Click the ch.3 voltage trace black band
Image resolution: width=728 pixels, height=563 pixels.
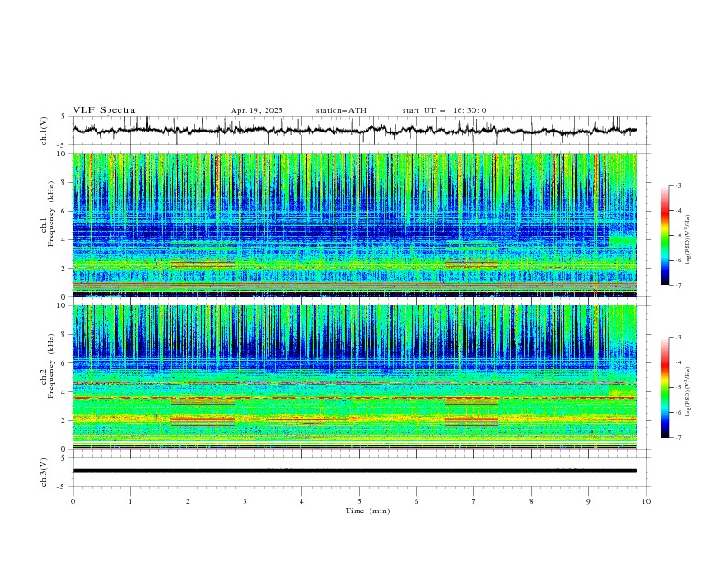[354, 471]
